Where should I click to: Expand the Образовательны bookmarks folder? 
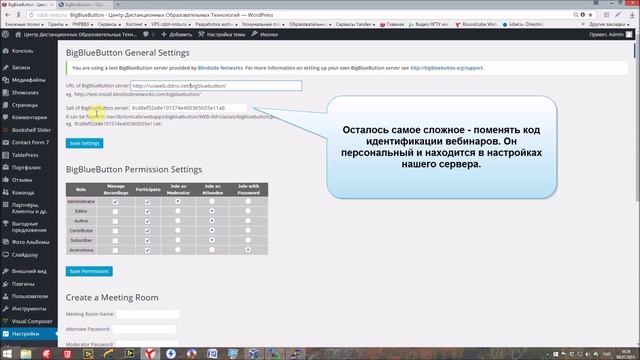pyautogui.click(x=310, y=24)
